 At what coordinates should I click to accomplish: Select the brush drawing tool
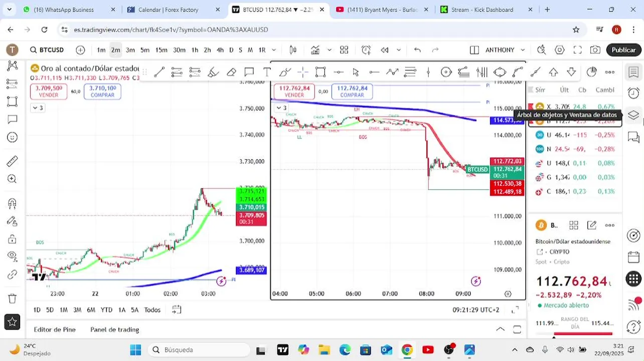click(x=213, y=72)
